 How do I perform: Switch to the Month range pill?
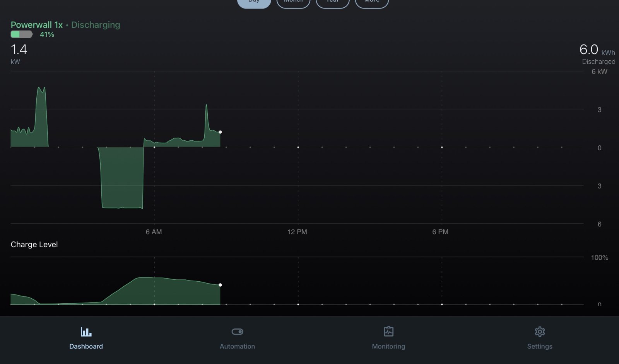point(293,2)
